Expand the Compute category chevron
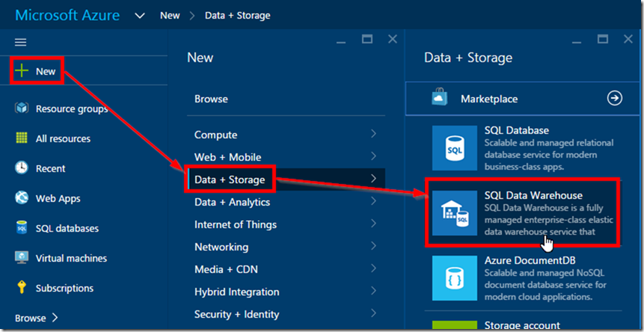The image size is (644, 332). tap(373, 134)
